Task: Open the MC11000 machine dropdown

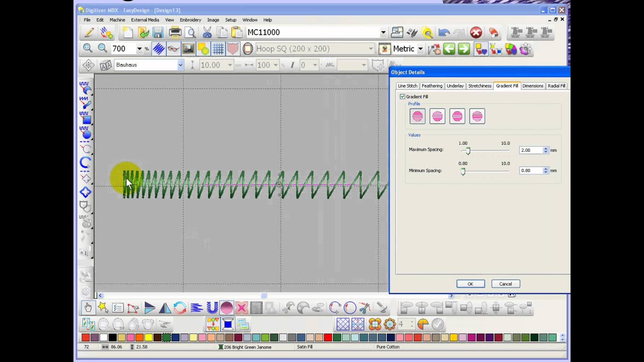Action: coord(383,33)
